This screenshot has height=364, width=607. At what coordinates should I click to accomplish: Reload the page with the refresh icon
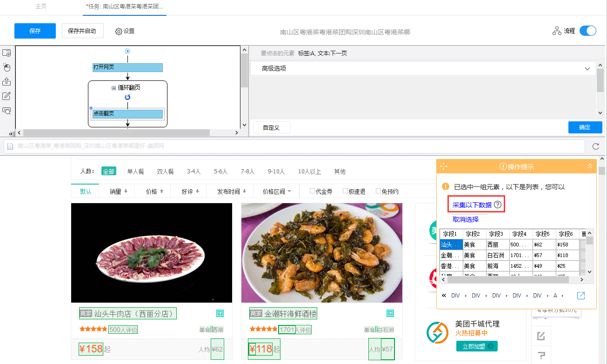[596, 146]
